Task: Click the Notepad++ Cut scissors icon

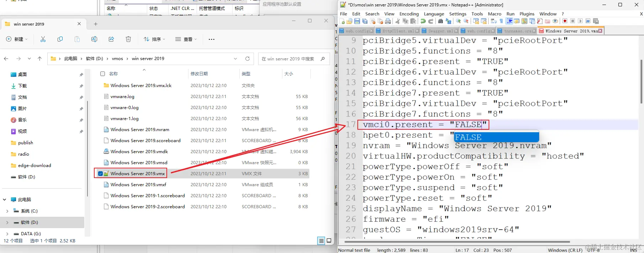Action: [x=398, y=21]
